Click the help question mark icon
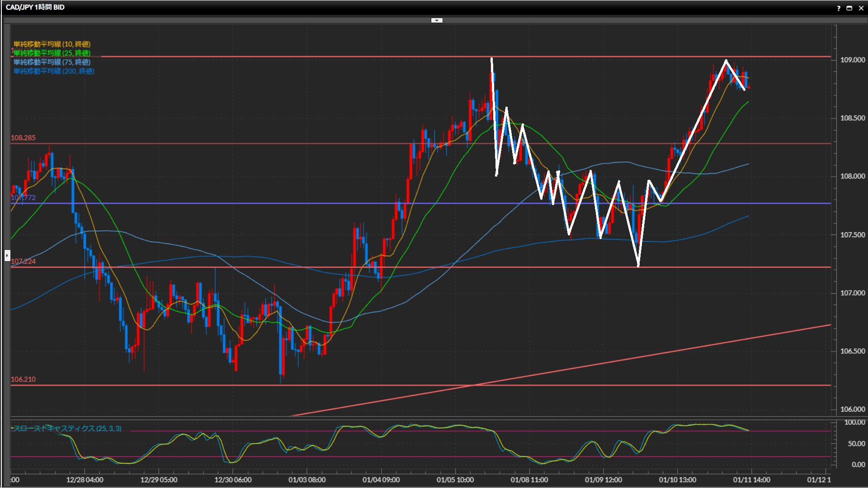The image size is (868, 488). click(839, 8)
